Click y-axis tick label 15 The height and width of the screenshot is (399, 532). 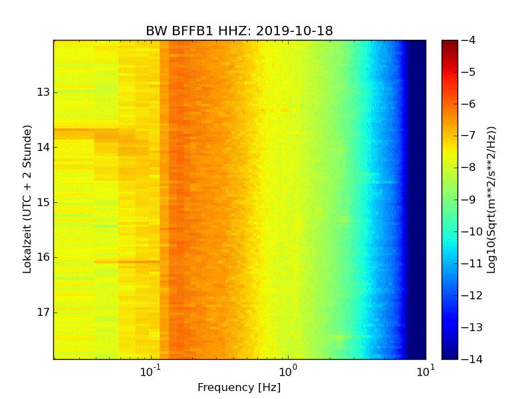pos(43,202)
